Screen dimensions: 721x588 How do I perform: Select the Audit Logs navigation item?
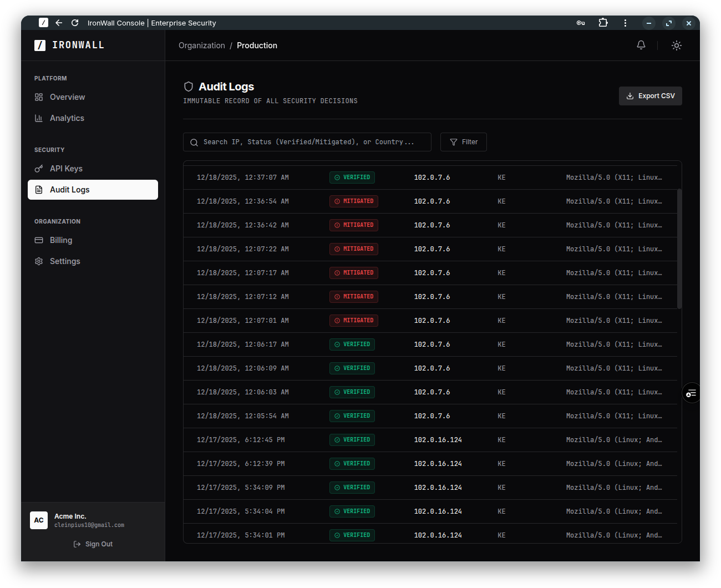pos(69,189)
